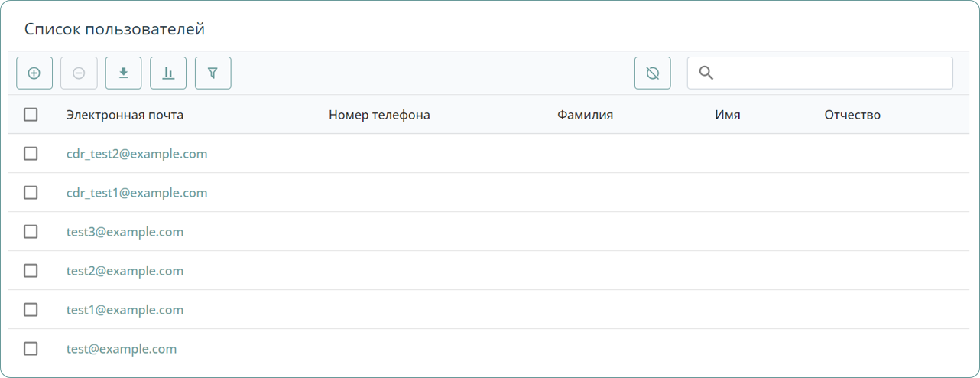Check the box for cdr_test2@example.com
Screen dimensions: 980x378
tap(31, 154)
